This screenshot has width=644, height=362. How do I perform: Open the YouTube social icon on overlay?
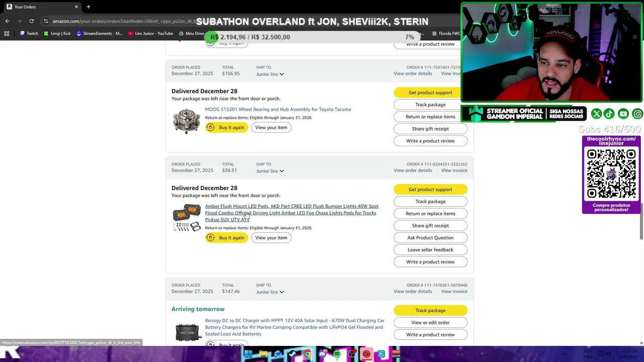coord(623,114)
